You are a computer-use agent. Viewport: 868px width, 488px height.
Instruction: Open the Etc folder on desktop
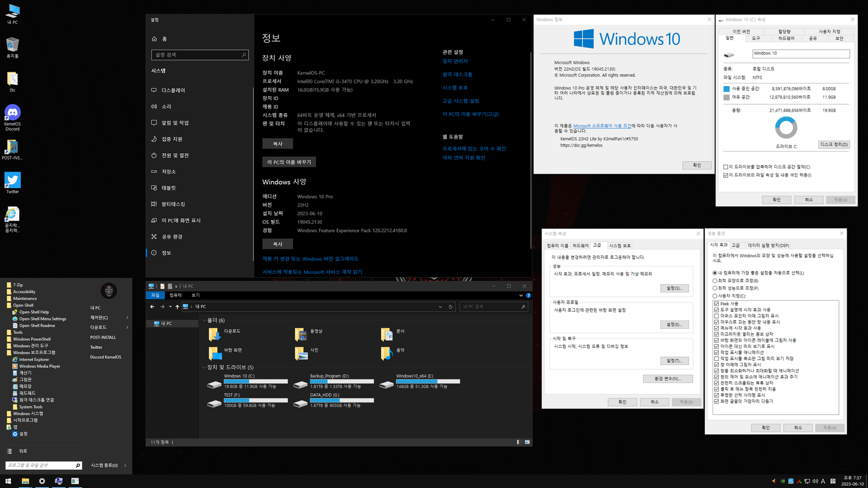[x=13, y=82]
